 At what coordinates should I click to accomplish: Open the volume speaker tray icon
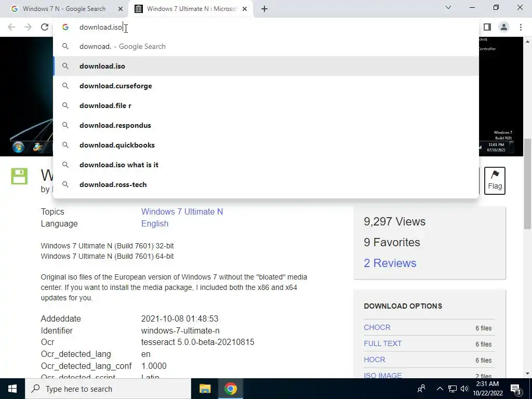point(464,389)
